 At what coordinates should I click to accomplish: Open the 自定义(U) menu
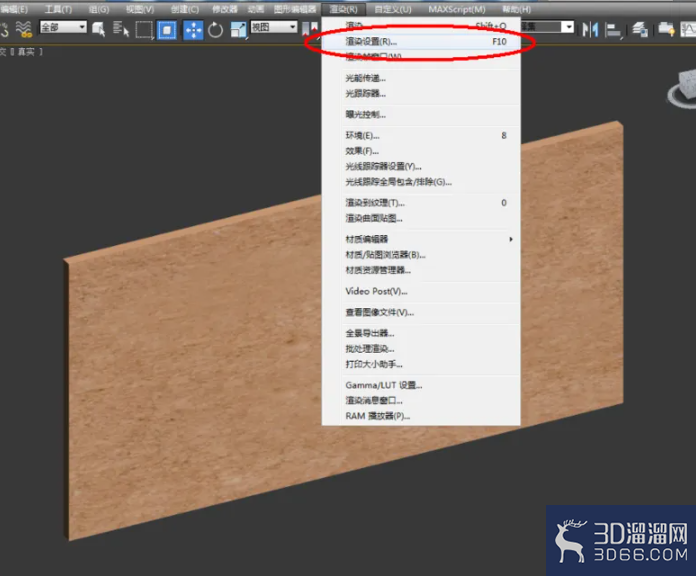[x=393, y=9]
